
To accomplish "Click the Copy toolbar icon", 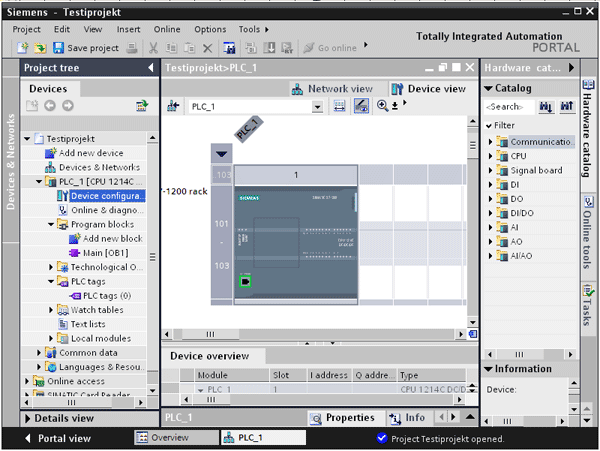I will [171, 48].
